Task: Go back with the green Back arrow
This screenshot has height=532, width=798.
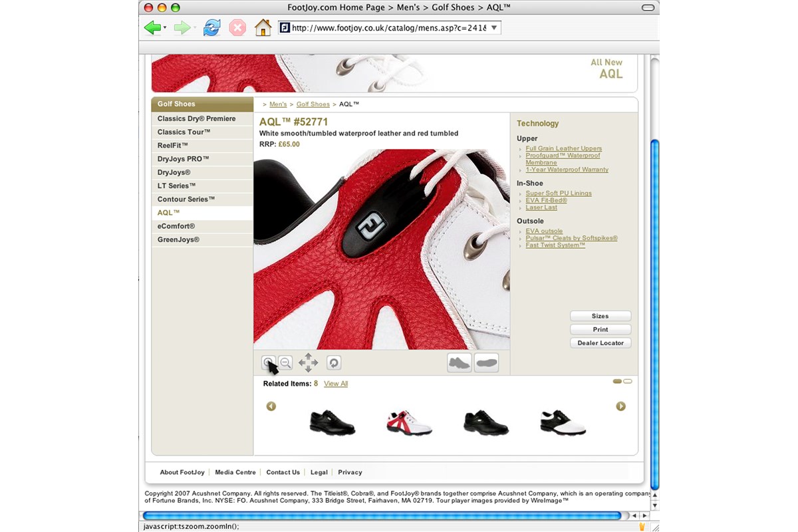Action: (152, 28)
